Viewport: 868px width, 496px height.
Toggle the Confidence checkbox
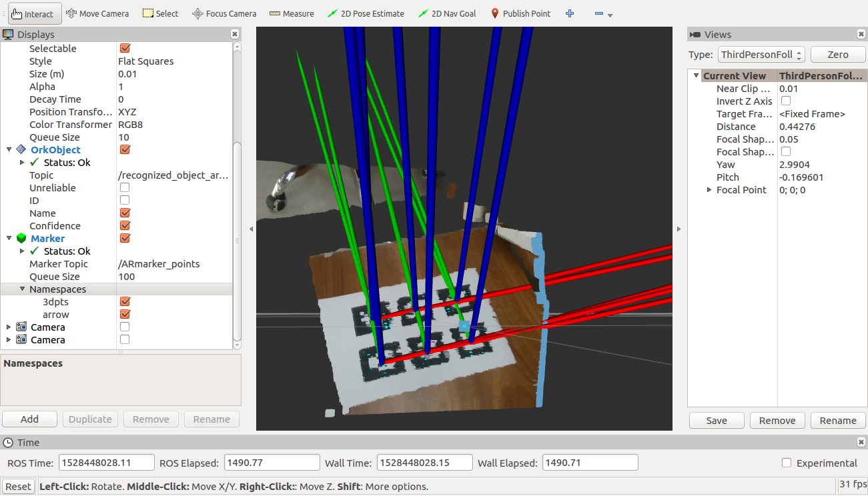[125, 225]
